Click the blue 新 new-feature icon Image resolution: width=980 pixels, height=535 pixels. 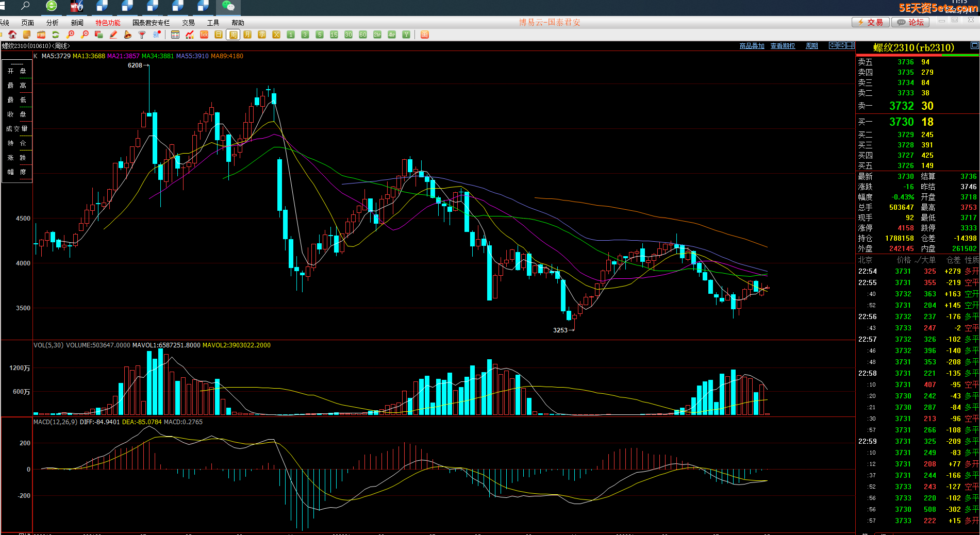pyautogui.click(x=157, y=35)
